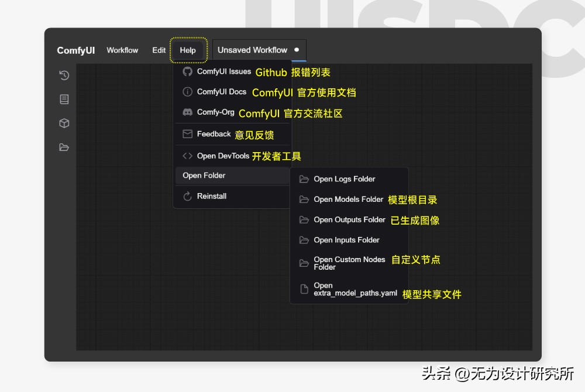Viewport: 585px width, 392px height.
Task: Open the Workflow menu
Action: point(122,50)
